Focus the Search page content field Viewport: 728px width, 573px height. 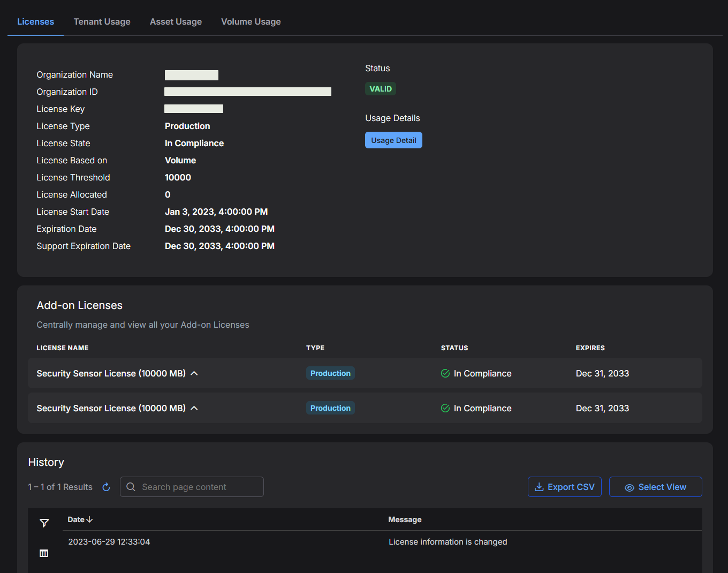192,487
